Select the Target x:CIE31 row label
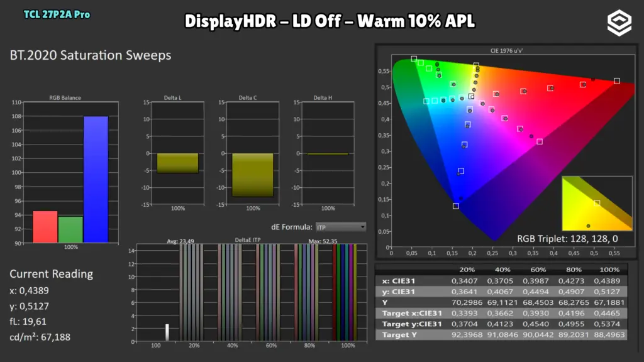The height and width of the screenshot is (362, 644). point(412,313)
